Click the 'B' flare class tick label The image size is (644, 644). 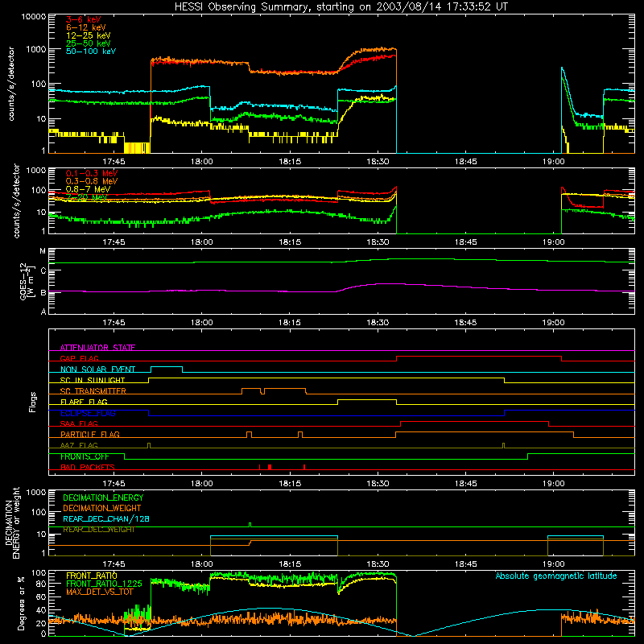43,292
